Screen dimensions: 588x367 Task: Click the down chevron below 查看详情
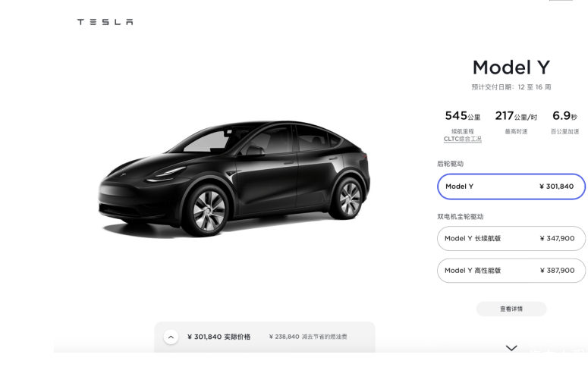click(x=511, y=348)
